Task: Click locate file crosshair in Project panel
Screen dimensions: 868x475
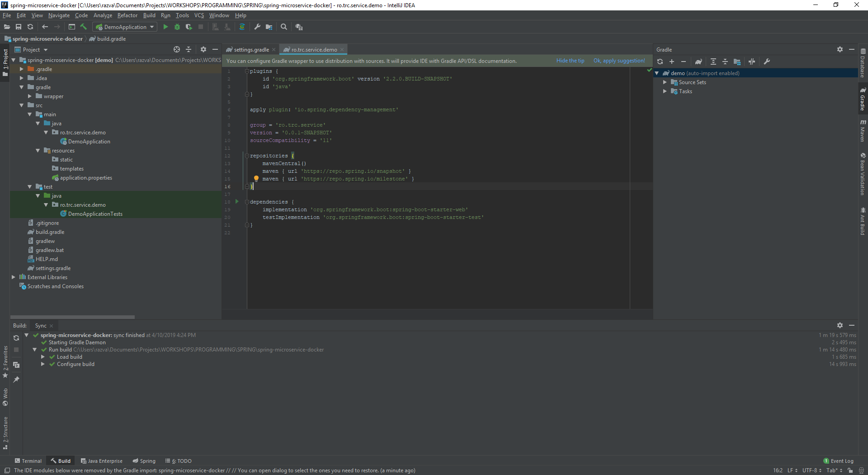Action: point(177,50)
